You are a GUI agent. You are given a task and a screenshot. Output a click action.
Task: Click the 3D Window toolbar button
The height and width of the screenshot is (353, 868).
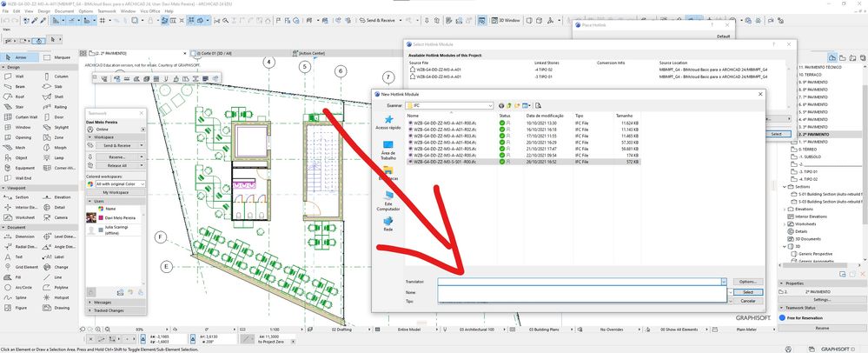505,21
